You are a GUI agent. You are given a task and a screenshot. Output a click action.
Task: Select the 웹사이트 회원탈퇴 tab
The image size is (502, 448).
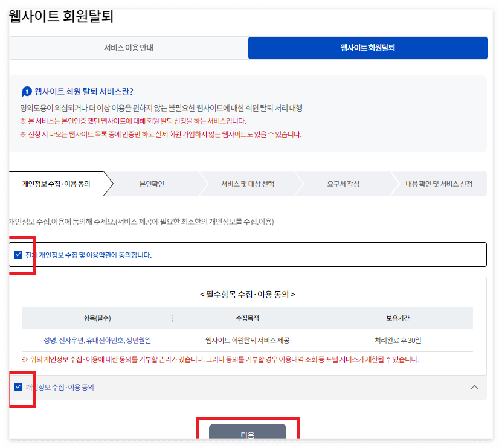368,48
